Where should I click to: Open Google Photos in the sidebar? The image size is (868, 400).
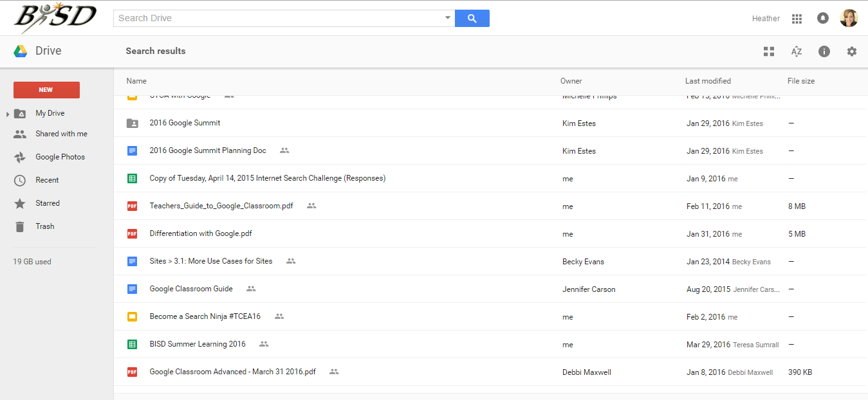pyautogui.click(x=60, y=157)
